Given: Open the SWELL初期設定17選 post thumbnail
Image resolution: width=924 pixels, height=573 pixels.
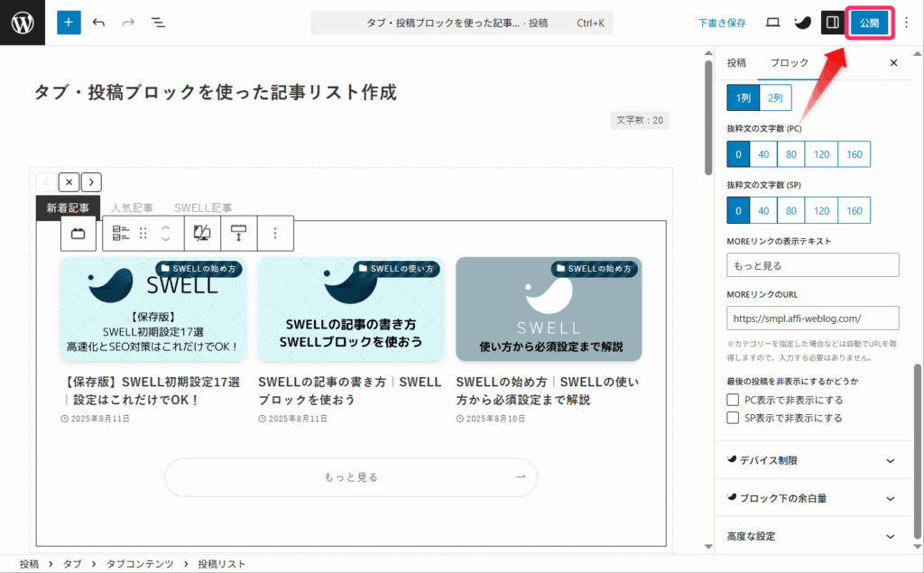Looking at the screenshot, I should (153, 309).
